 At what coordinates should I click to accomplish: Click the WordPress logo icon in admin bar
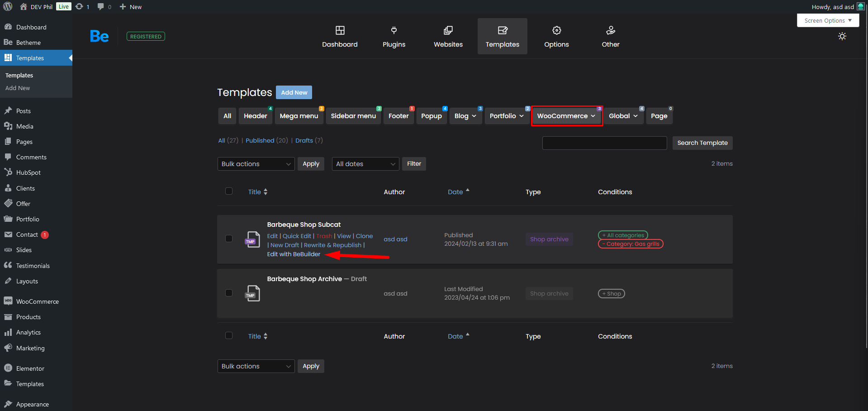coord(8,7)
